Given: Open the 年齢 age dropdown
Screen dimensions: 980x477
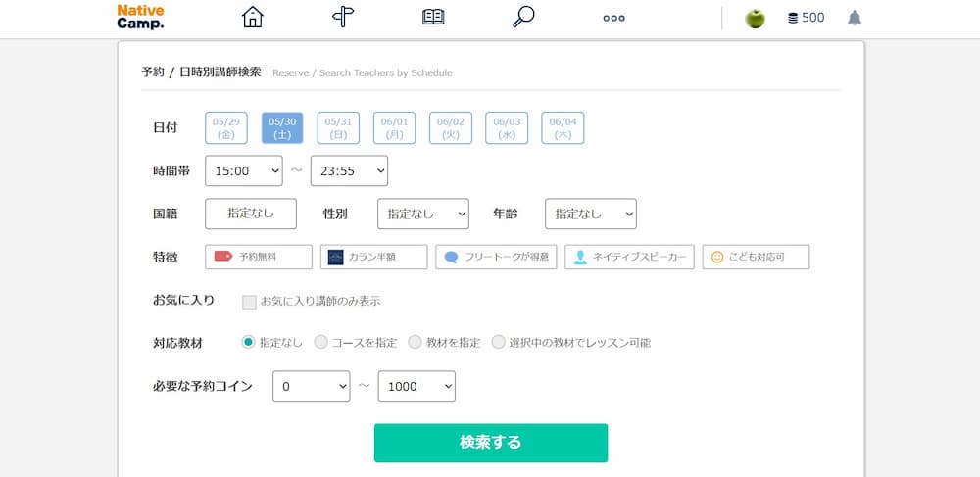Looking at the screenshot, I should tap(591, 214).
